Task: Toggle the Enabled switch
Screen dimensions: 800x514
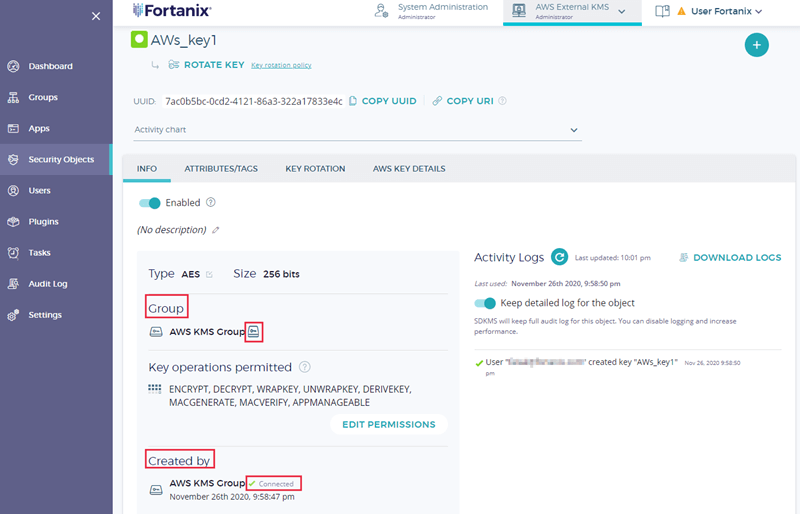Action: [x=150, y=203]
